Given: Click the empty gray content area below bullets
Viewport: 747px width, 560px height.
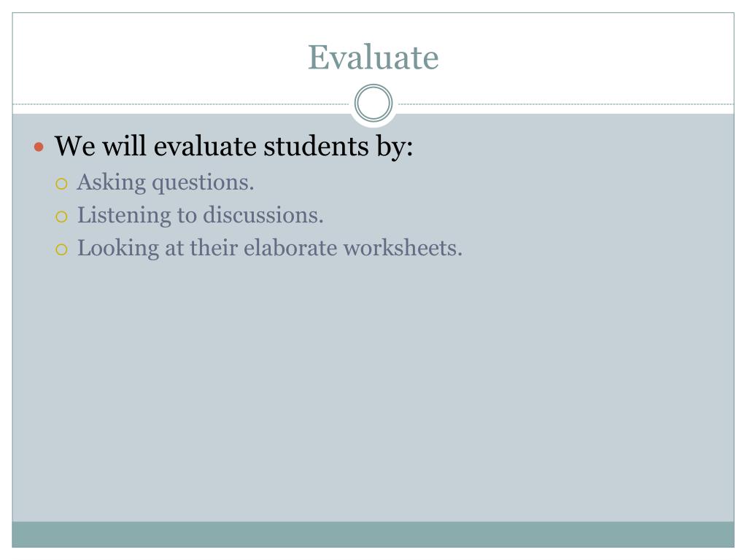Looking at the screenshot, I should click(x=373, y=391).
